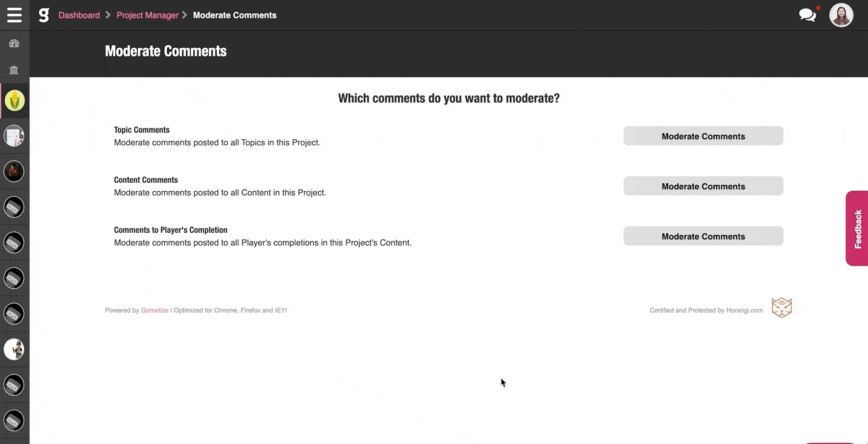Select the document thumbnail project in sidebar
This screenshot has height=444, width=868.
(x=14, y=136)
